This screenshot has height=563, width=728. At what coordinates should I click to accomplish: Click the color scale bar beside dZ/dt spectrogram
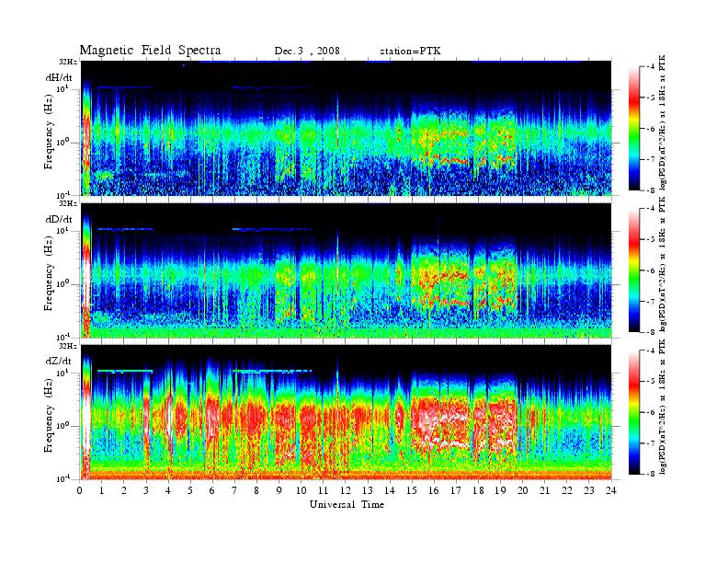[x=634, y=412]
